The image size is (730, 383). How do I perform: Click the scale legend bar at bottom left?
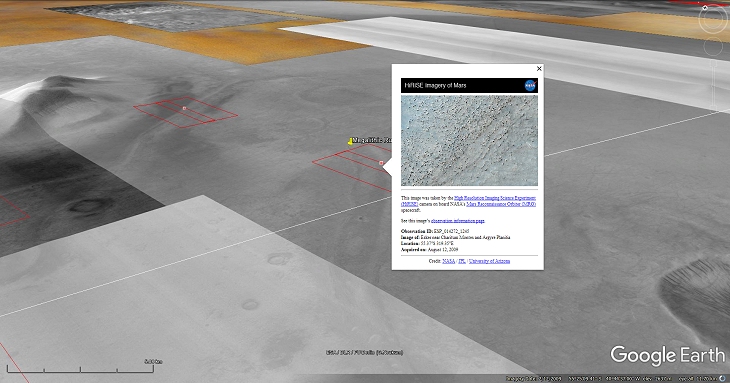[81, 368]
